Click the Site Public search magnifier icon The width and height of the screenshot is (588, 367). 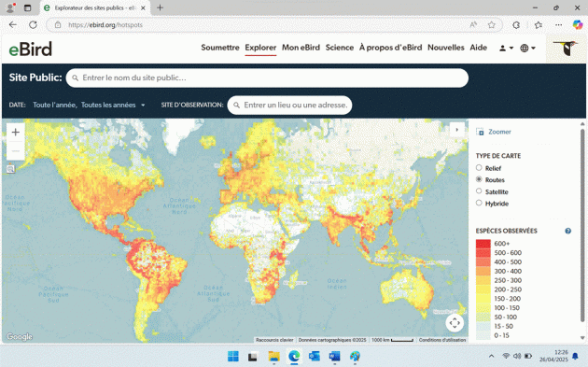tap(75, 78)
